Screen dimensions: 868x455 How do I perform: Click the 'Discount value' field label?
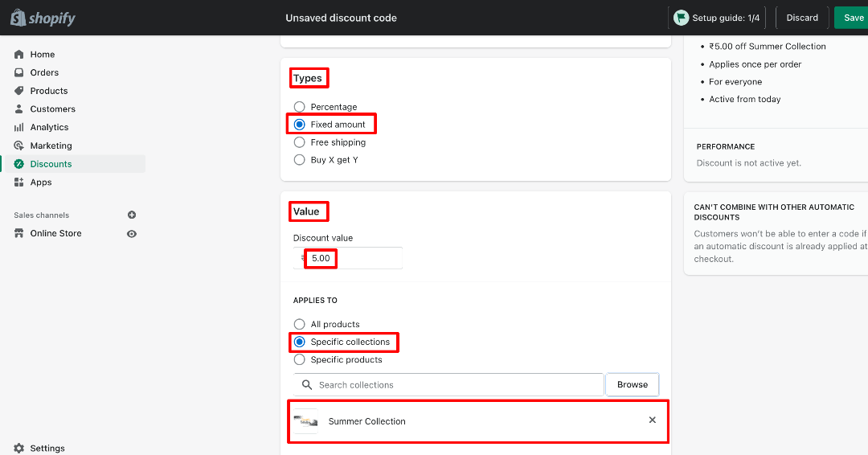323,238
